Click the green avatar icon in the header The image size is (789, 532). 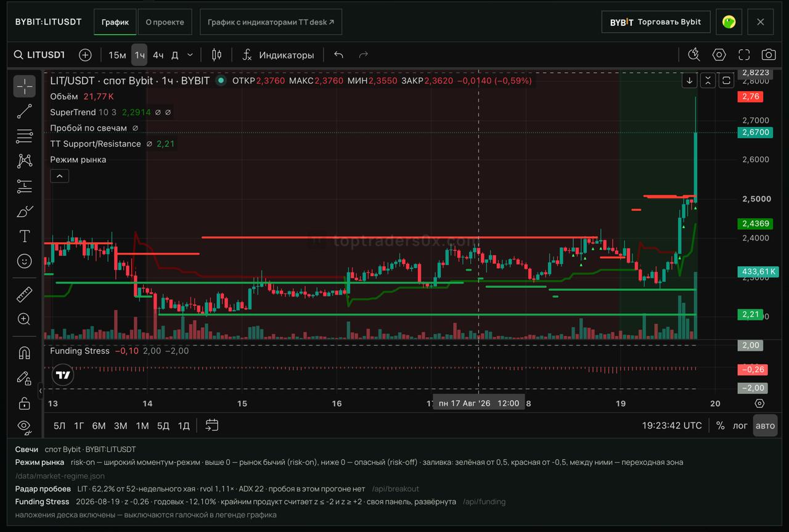coord(729,22)
